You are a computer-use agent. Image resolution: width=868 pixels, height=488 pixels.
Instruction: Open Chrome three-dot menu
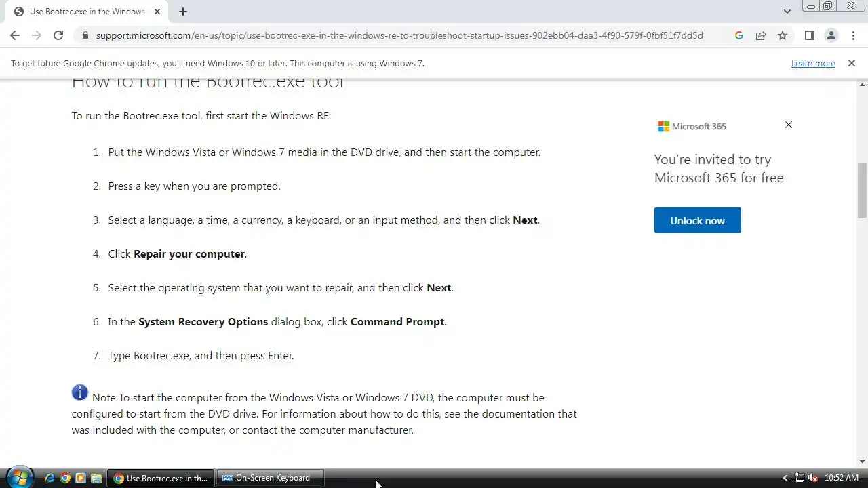(x=852, y=35)
